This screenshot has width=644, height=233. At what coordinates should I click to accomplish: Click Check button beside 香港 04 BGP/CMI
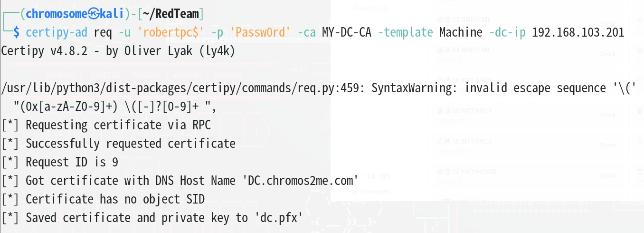607,54
